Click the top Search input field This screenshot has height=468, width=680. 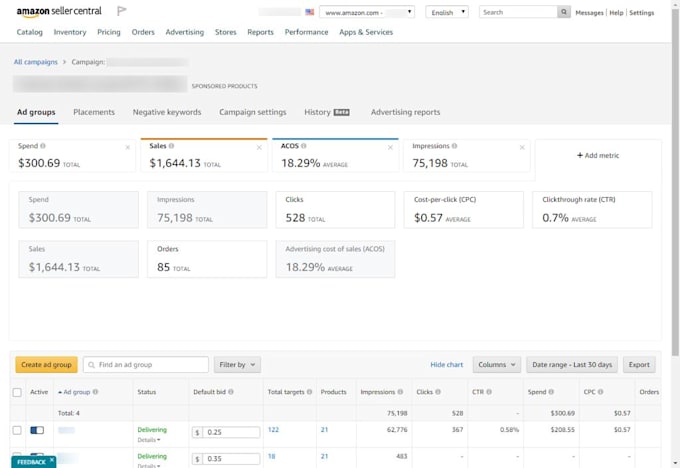pyautogui.click(x=518, y=12)
